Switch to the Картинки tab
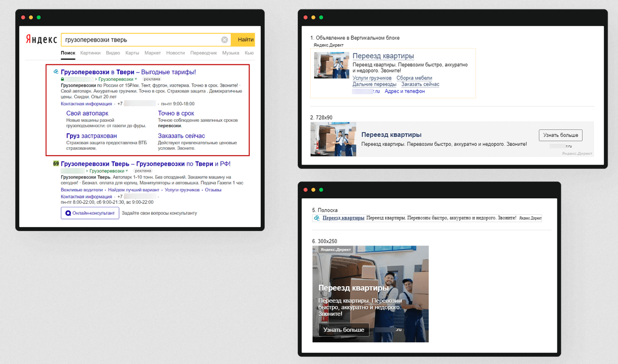This screenshot has width=618, height=364. pyautogui.click(x=90, y=53)
